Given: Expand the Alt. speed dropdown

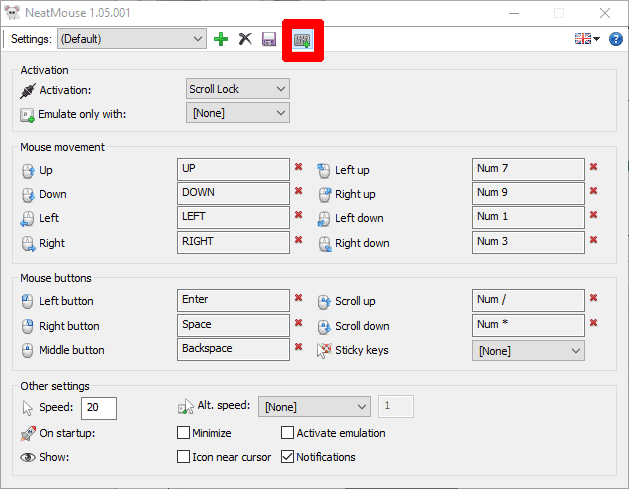Looking at the screenshot, I should point(314,406).
